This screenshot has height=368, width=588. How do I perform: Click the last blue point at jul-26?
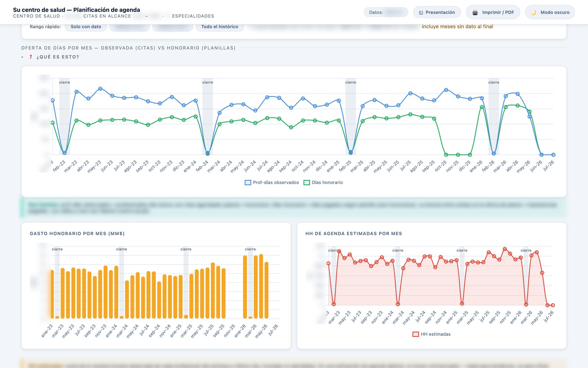[553, 155]
